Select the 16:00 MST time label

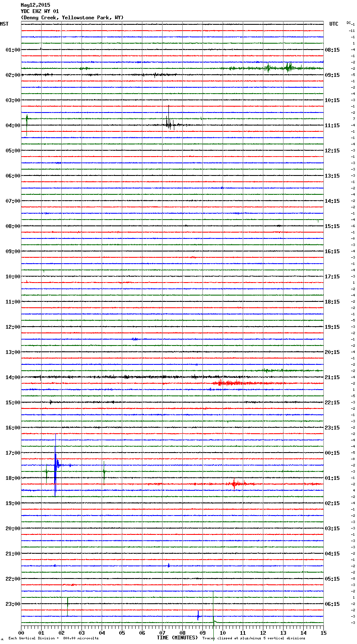pyautogui.click(x=13, y=428)
